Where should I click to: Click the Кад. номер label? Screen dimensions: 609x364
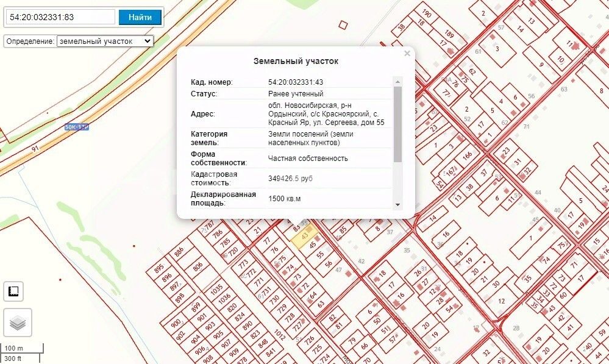tap(212, 82)
